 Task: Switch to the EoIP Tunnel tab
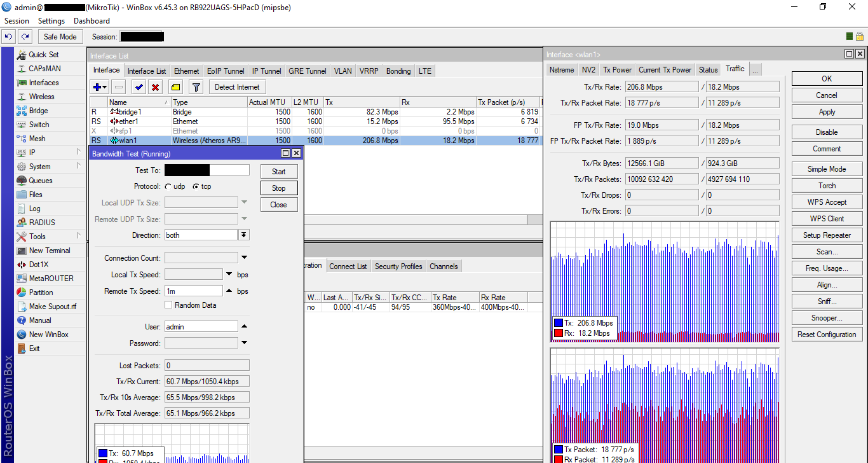click(226, 71)
